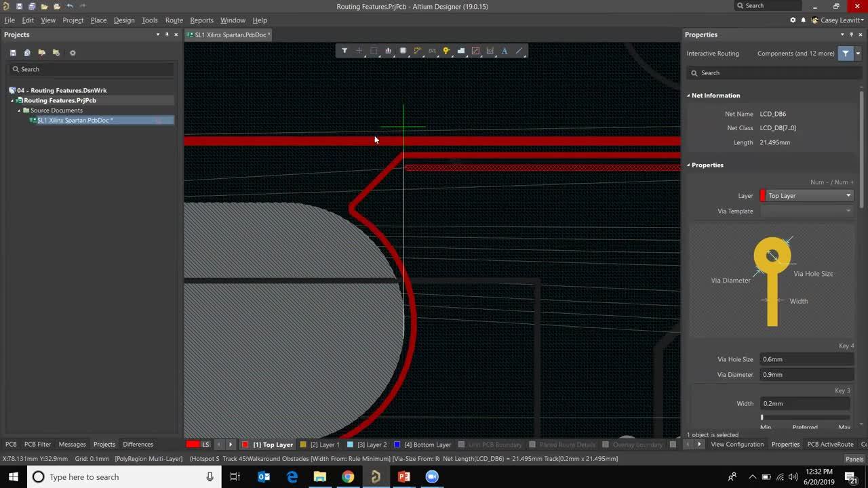This screenshot has height=488, width=868.
Task: Open the settings gear in the Projects panel
Action: click(x=73, y=52)
